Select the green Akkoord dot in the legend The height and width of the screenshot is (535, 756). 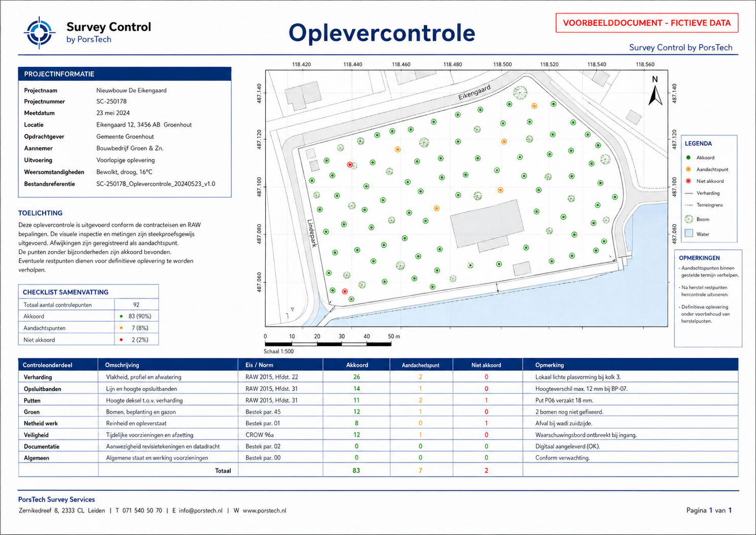point(688,158)
